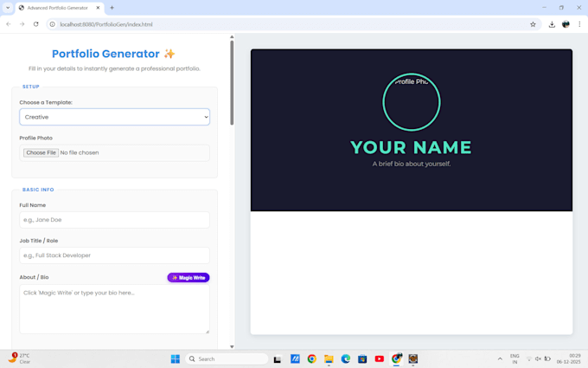This screenshot has width=588, height=368.
Task: Bookmark this page with the star icon
Action: (x=533, y=24)
